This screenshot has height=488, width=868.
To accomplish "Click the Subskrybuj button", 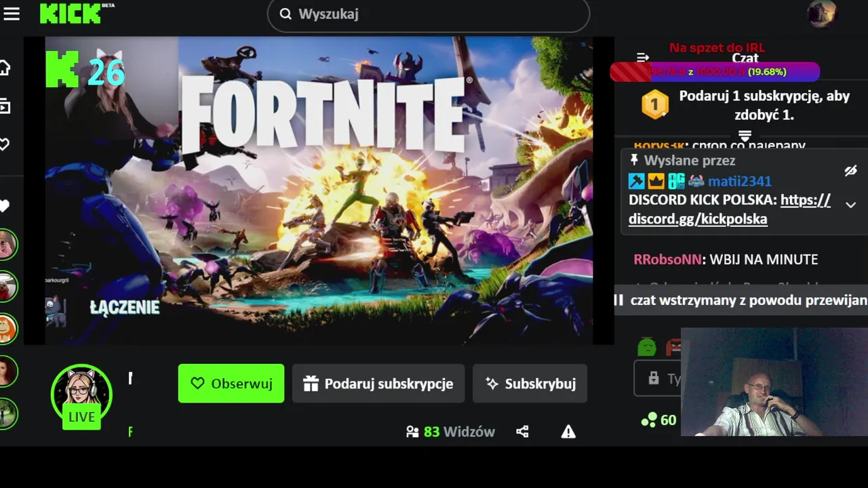I will [x=530, y=384].
